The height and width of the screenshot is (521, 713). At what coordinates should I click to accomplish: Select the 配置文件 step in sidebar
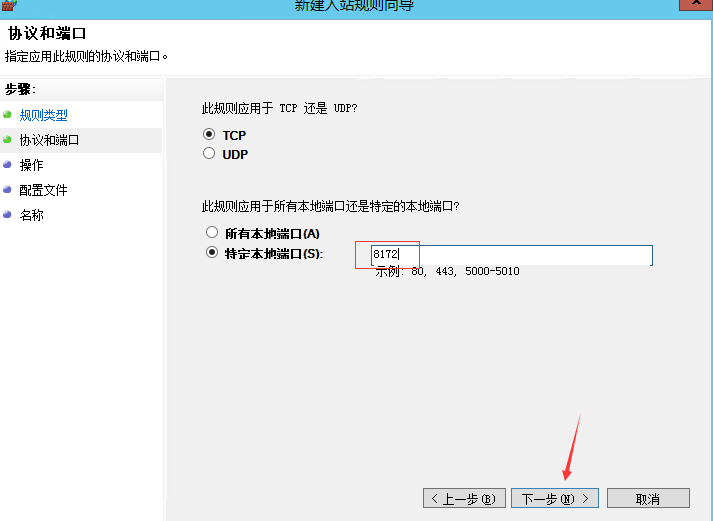[43, 190]
